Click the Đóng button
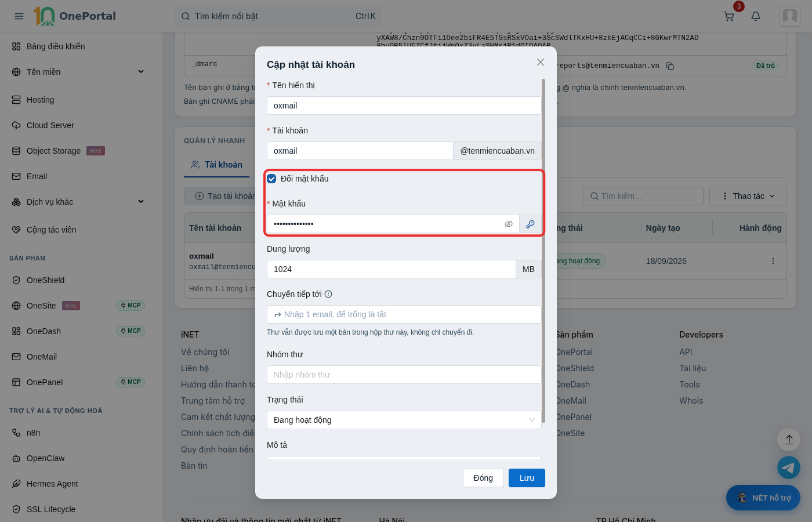This screenshot has width=812, height=522. [x=483, y=478]
